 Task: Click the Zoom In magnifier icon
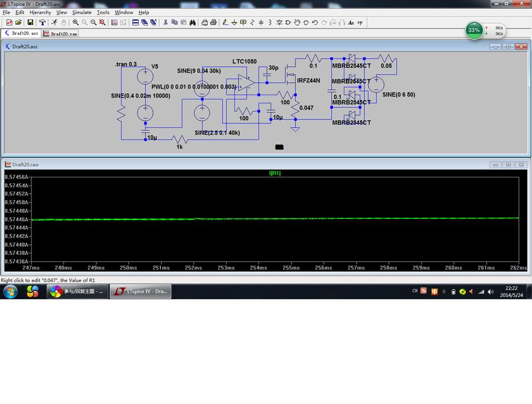(75, 22)
